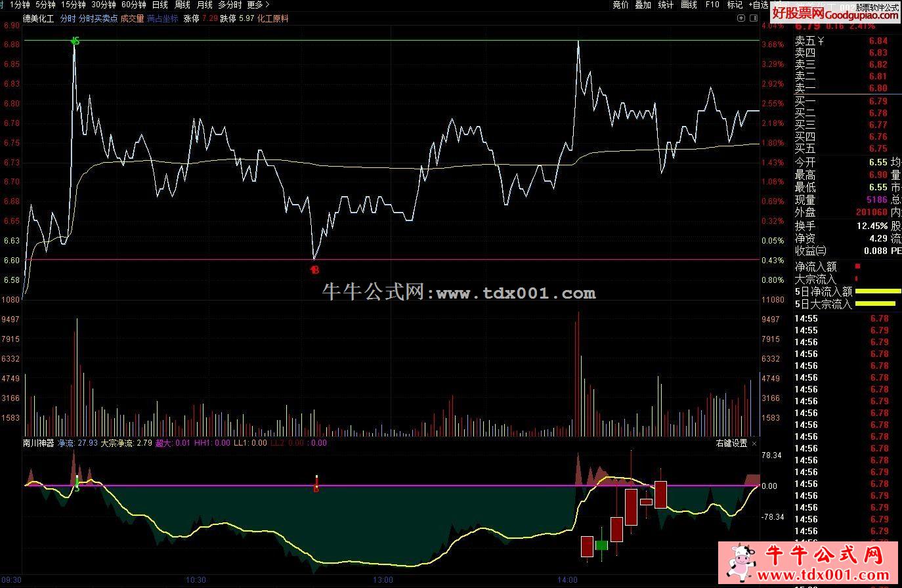Viewport: 902px width, 588px height.
Task: Click the 成交量 volume label
Action: 133,19
